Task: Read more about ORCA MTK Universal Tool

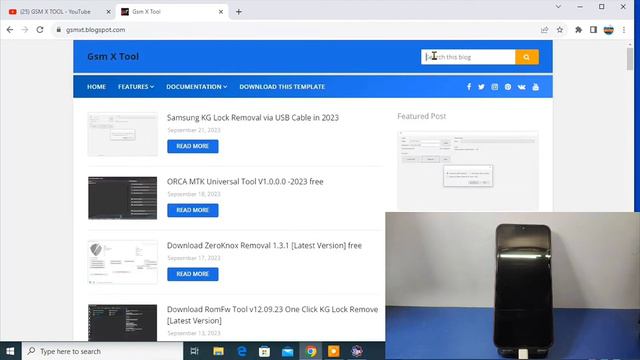Action: click(x=193, y=210)
